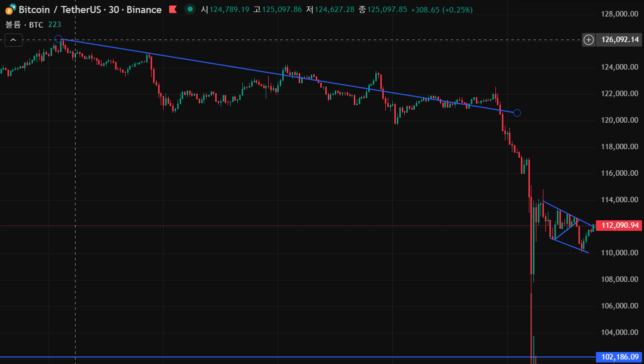Image resolution: width=644 pixels, height=364 pixels.
Task: Click the red flag icon beside Binance
Action: pyautogui.click(x=173, y=10)
